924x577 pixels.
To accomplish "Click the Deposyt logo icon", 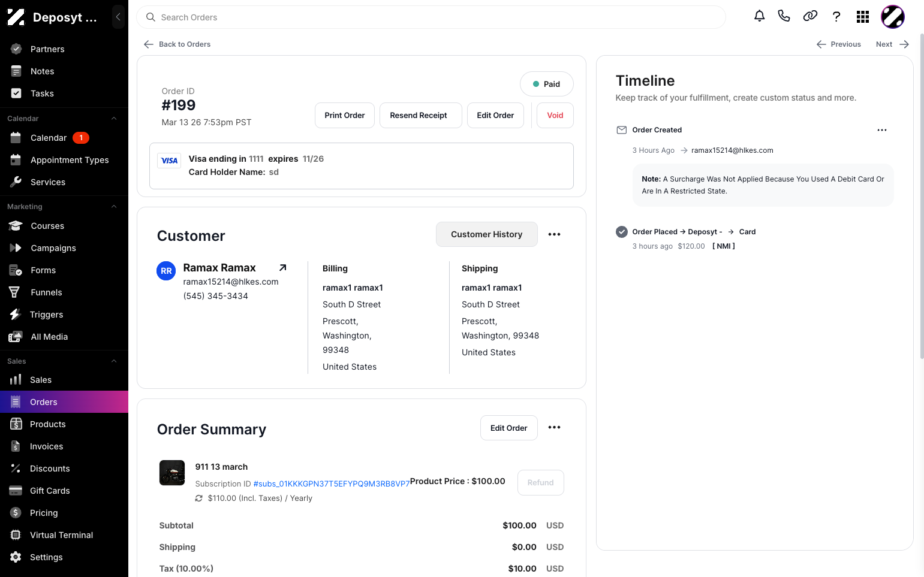I will (16, 17).
